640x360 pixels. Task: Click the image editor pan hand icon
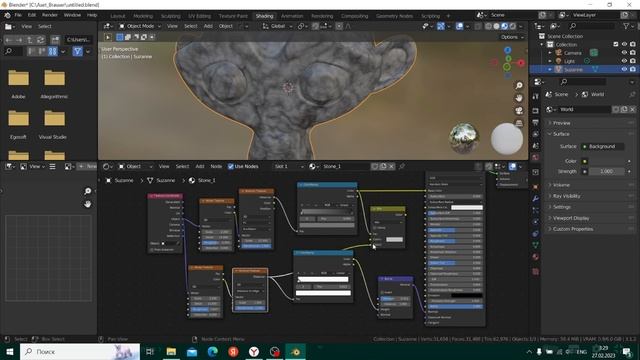pos(87,204)
